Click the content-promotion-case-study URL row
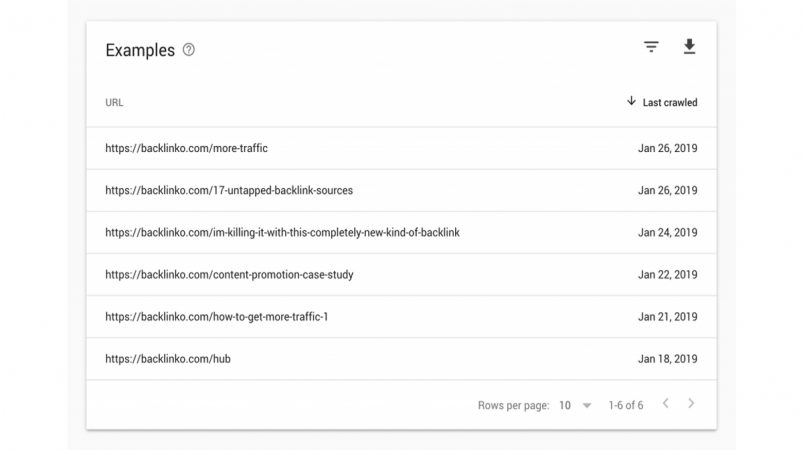Screen dimensions: 803x450 (402, 275)
